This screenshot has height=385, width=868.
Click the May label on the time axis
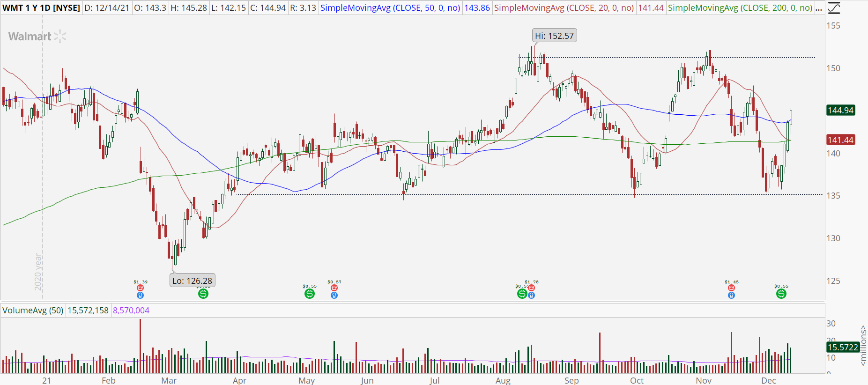(307, 380)
